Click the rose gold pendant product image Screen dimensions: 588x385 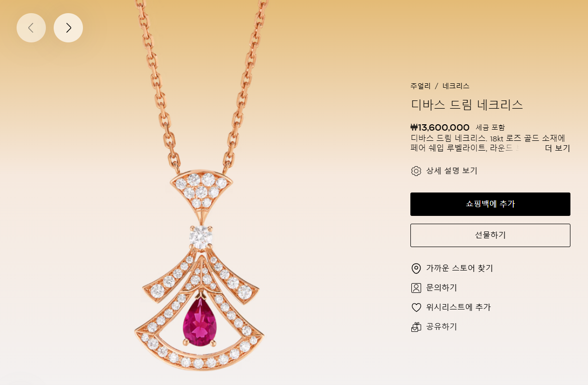(x=201, y=273)
